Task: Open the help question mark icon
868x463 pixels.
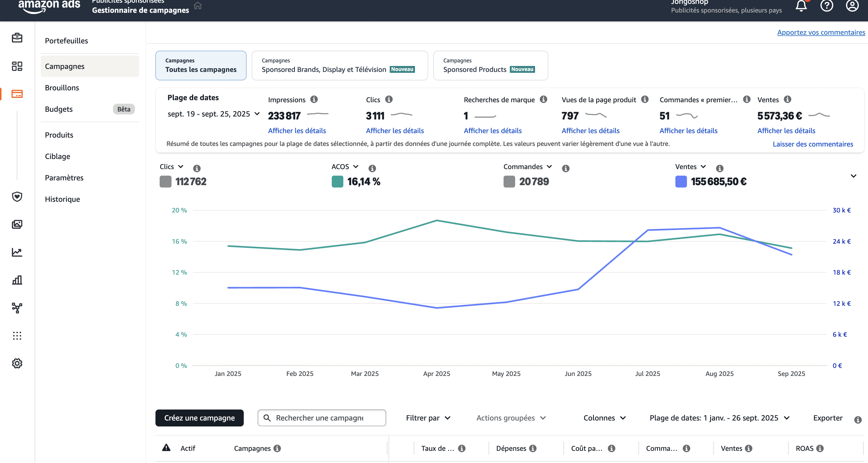Action: pyautogui.click(x=827, y=6)
